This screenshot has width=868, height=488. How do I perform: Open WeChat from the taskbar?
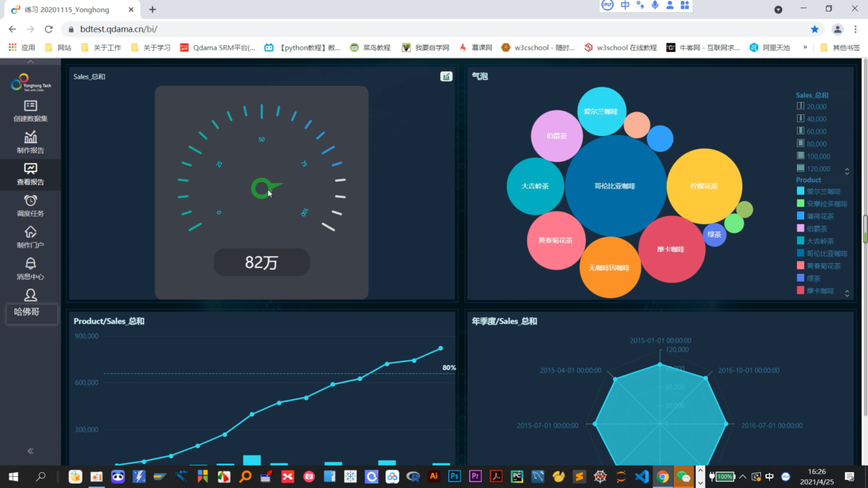point(684,476)
